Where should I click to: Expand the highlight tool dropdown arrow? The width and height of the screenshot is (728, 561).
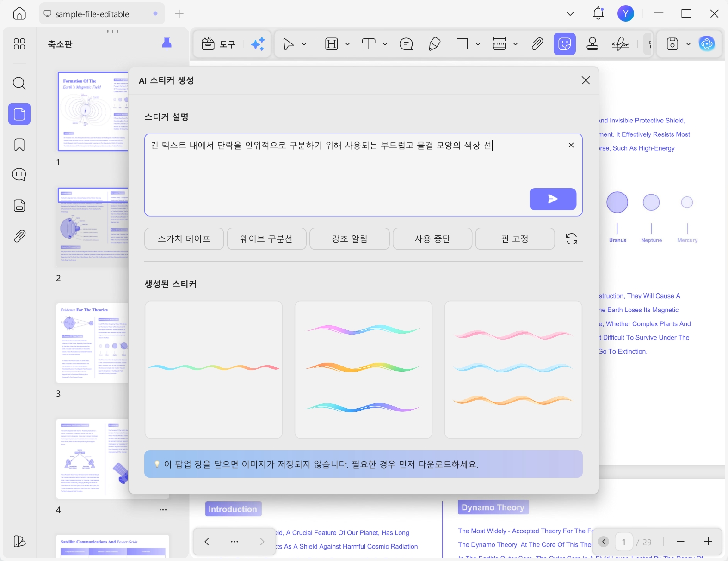click(x=347, y=44)
